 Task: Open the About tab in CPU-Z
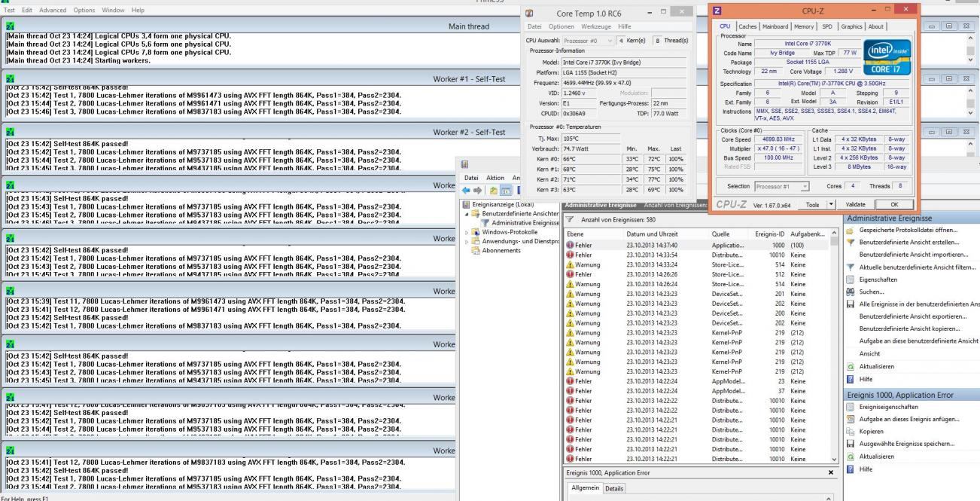point(877,26)
